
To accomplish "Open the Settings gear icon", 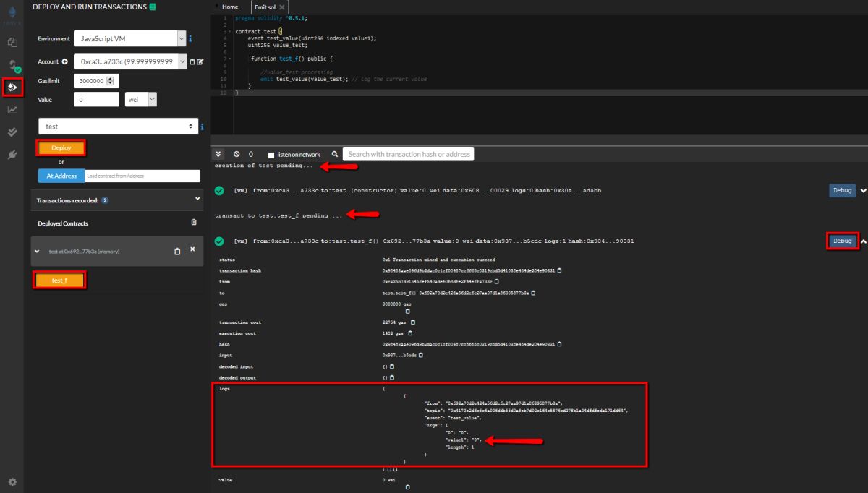I will click(x=12, y=481).
